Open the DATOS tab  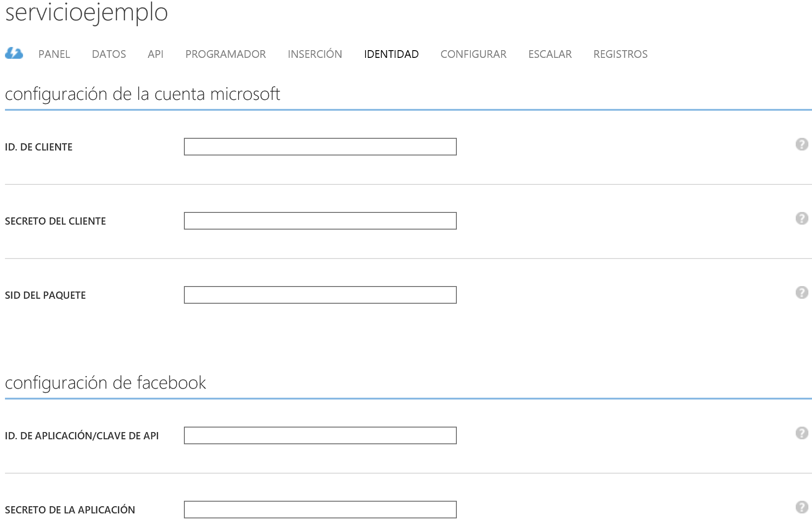click(x=109, y=54)
